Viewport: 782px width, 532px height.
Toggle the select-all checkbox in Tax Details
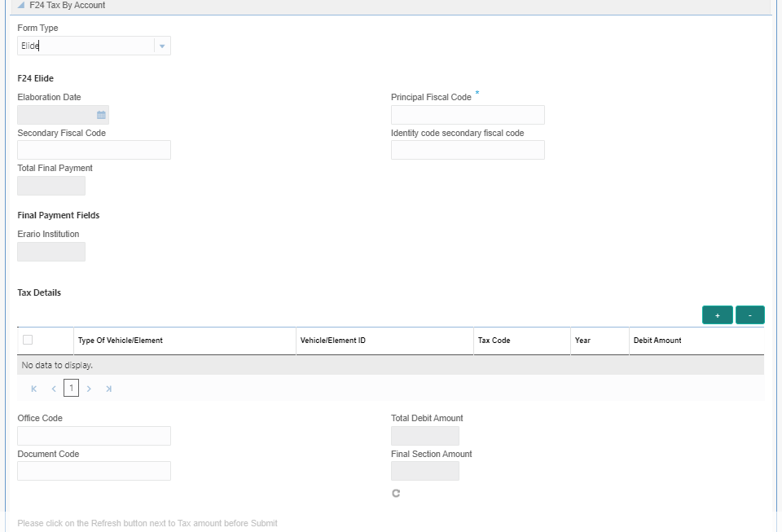pos(28,340)
